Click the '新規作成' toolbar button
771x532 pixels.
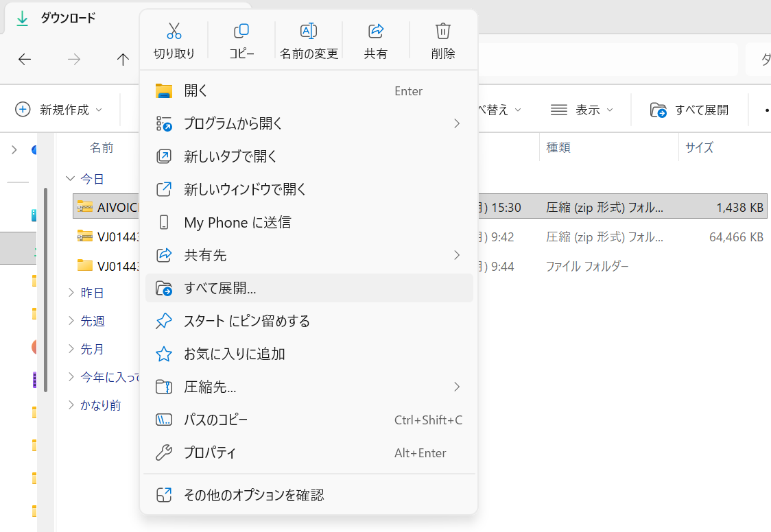point(59,110)
